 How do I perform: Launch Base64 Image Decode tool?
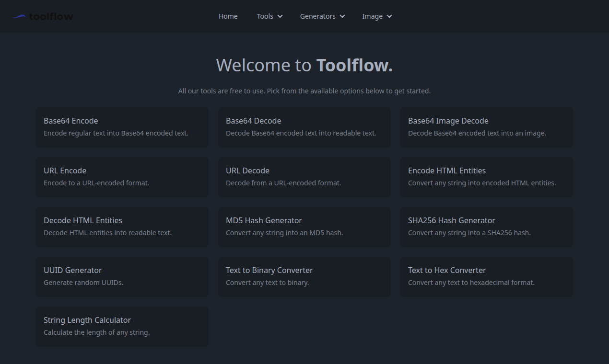pos(487,127)
